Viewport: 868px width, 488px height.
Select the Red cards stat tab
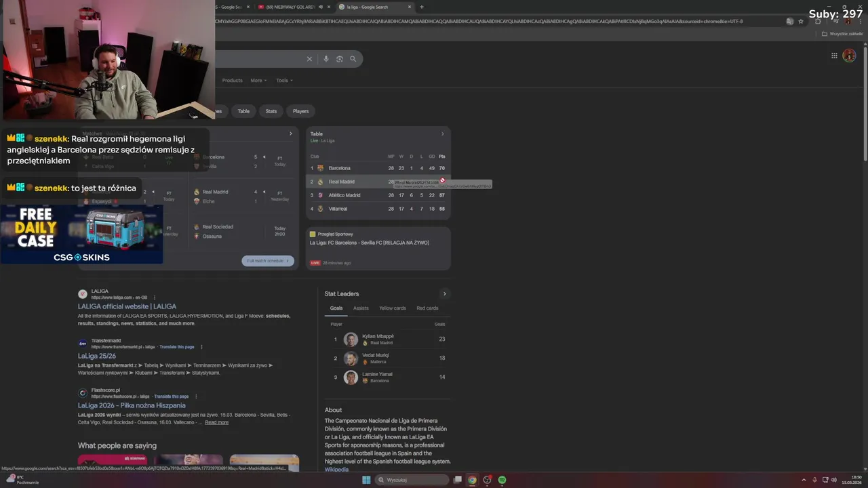point(427,308)
